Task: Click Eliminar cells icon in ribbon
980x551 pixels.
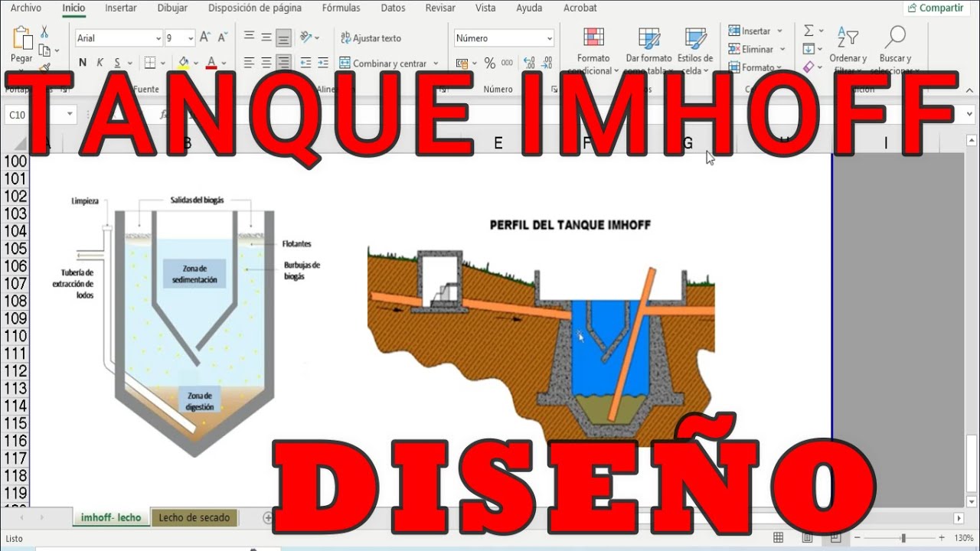Action: click(x=734, y=49)
